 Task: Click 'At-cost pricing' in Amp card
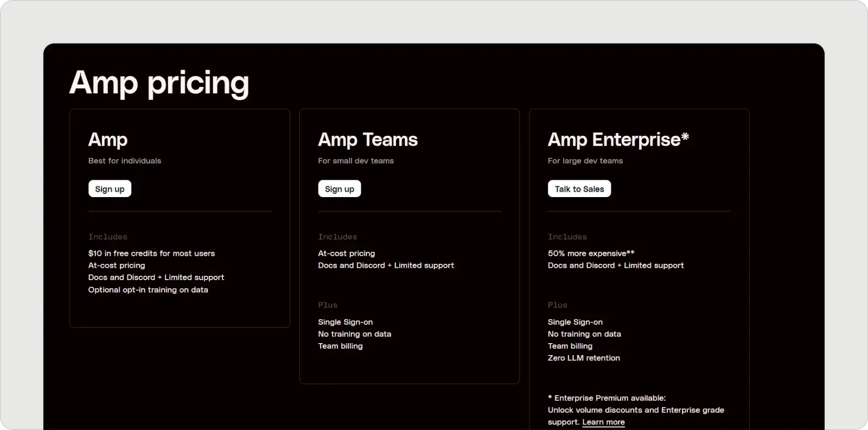(117, 265)
